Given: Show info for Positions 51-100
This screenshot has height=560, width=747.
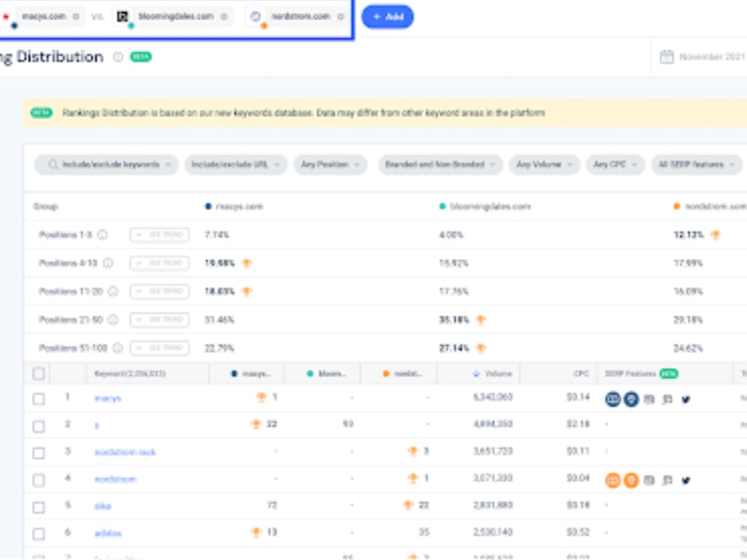Looking at the screenshot, I should 117,348.
